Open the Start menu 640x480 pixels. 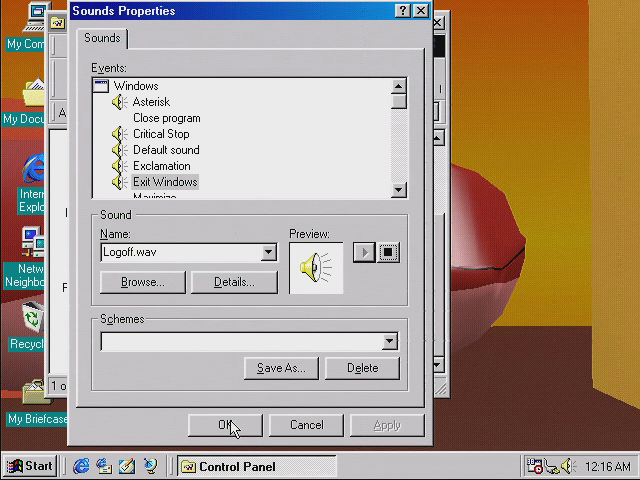(30, 466)
